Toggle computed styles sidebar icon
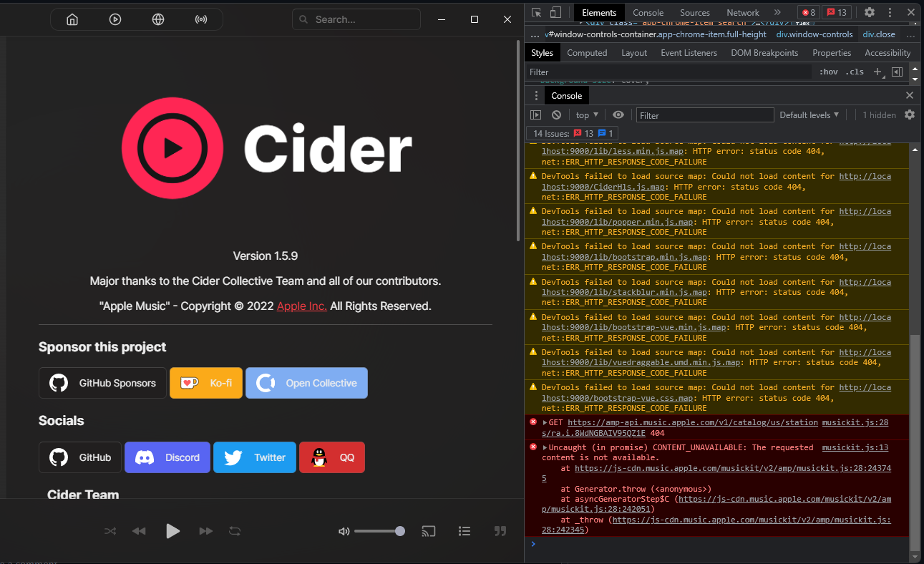The image size is (924, 564). pyautogui.click(x=897, y=72)
